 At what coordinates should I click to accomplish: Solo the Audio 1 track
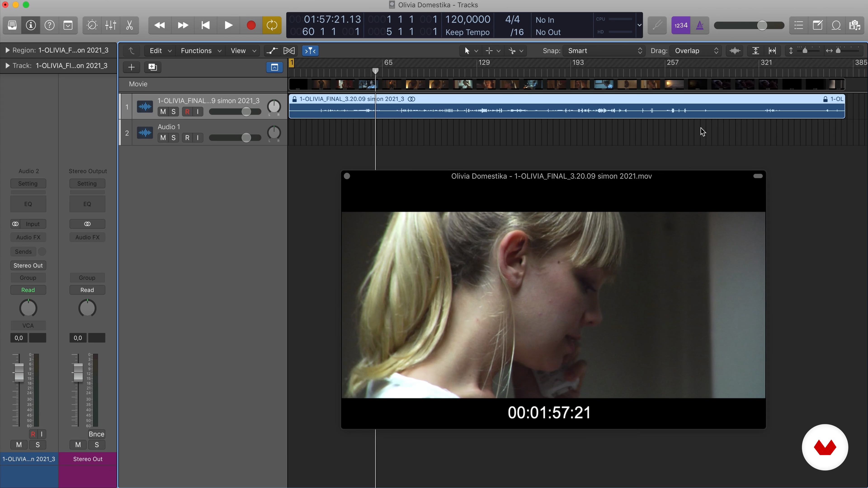(x=174, y=138)
